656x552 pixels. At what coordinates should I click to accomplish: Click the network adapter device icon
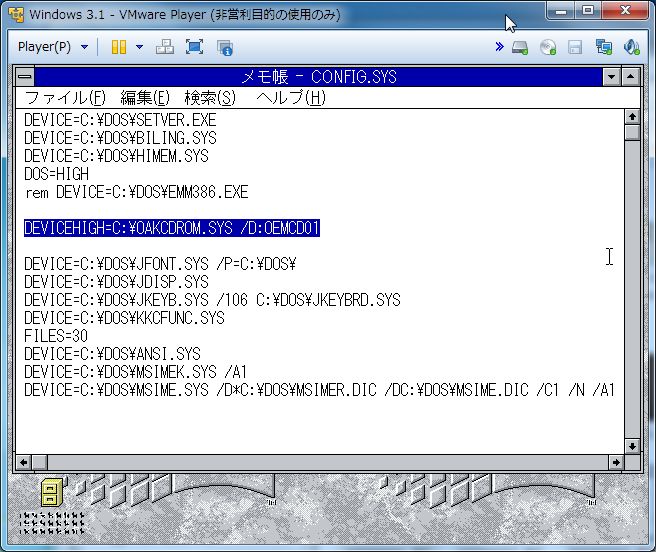604,47
